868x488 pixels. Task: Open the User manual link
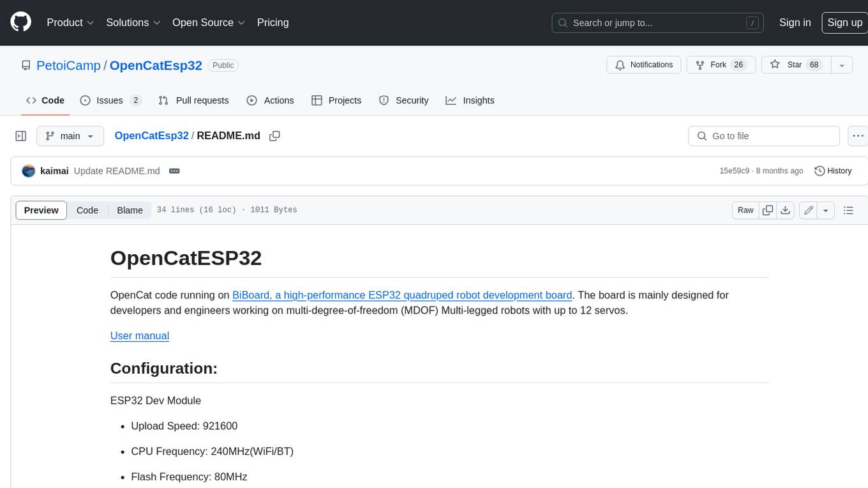140,336
